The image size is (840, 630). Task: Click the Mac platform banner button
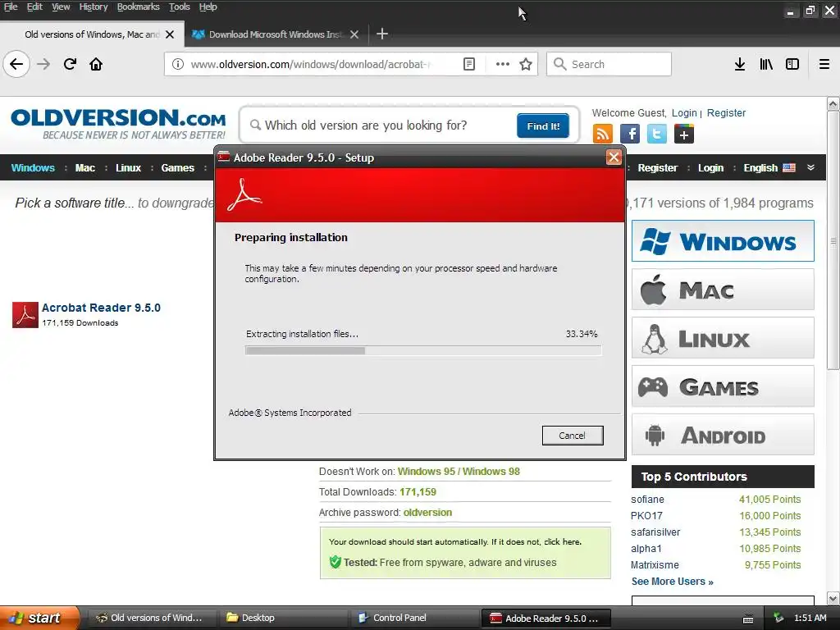click(x=723, y=290)
